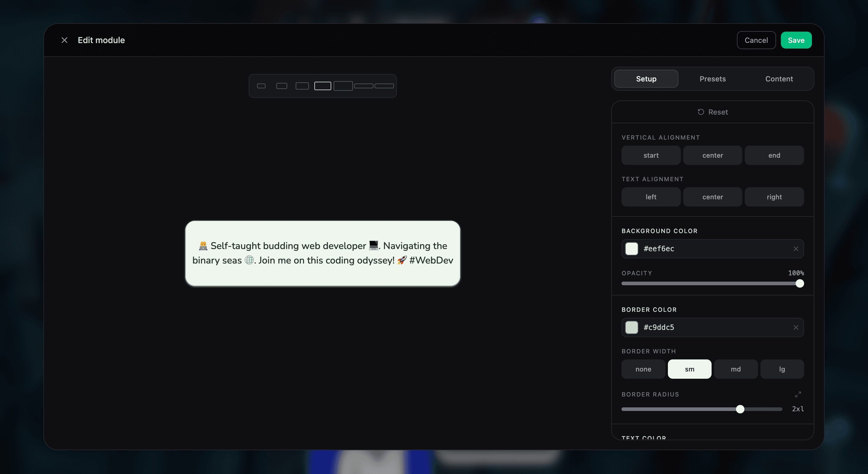Click the Cancel button
This screenshot has height=474, width=868.
(x=756, y=40)
